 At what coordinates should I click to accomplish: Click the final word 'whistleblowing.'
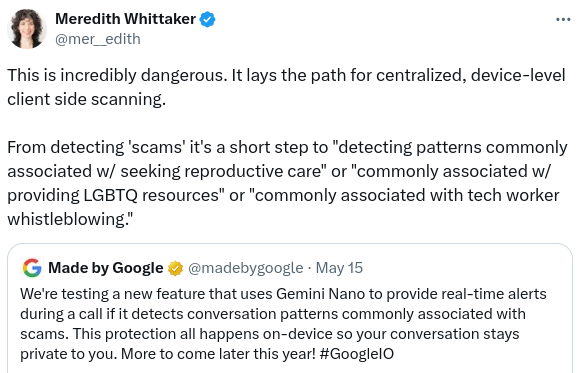point(70,219)
